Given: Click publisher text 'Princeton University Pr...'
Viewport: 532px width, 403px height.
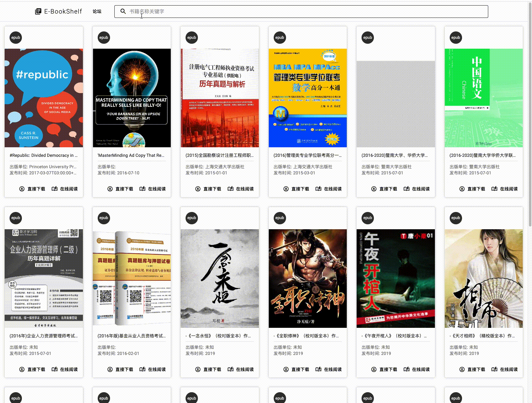Looking at the screenshot, I should pyautogui.click(x=53, y=167).
